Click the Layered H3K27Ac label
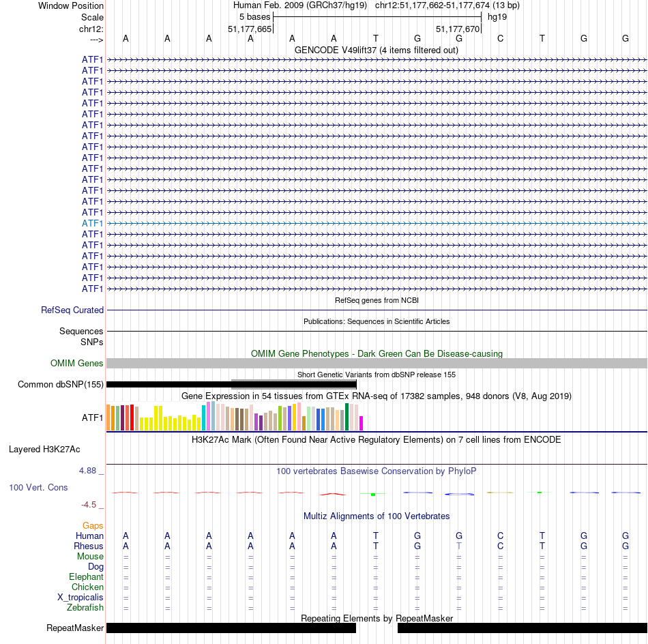Screen dimensions: 648x644 [44, 450]
